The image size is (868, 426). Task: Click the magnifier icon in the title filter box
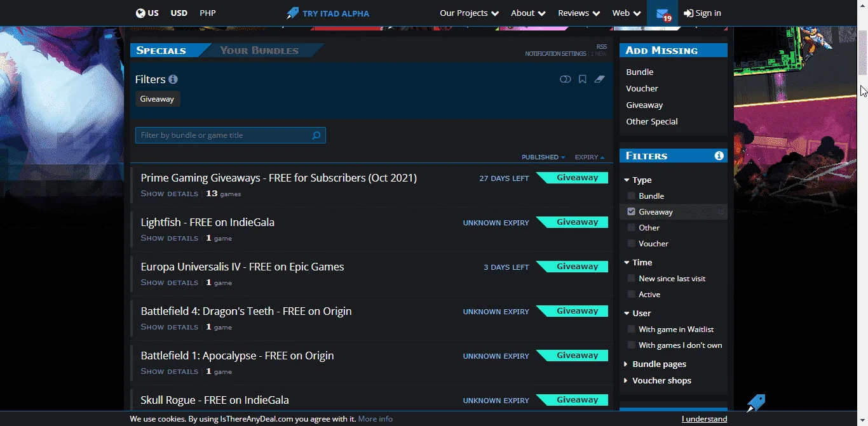point(316,135)
